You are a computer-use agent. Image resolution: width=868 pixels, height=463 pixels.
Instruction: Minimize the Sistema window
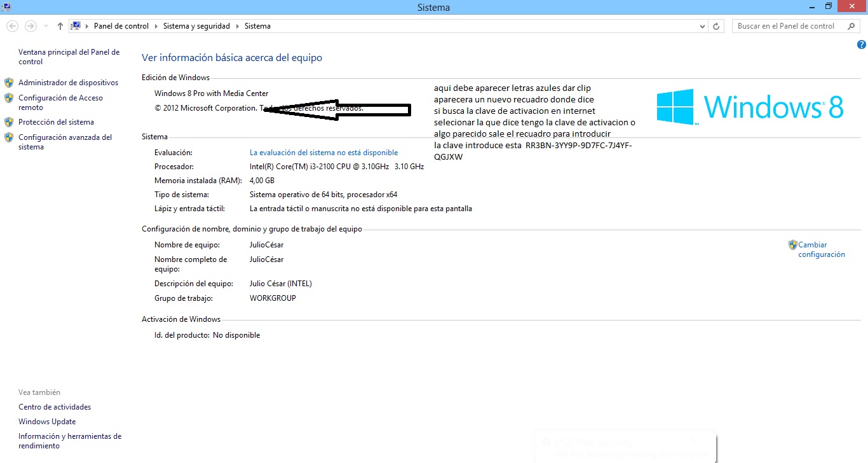812,6
